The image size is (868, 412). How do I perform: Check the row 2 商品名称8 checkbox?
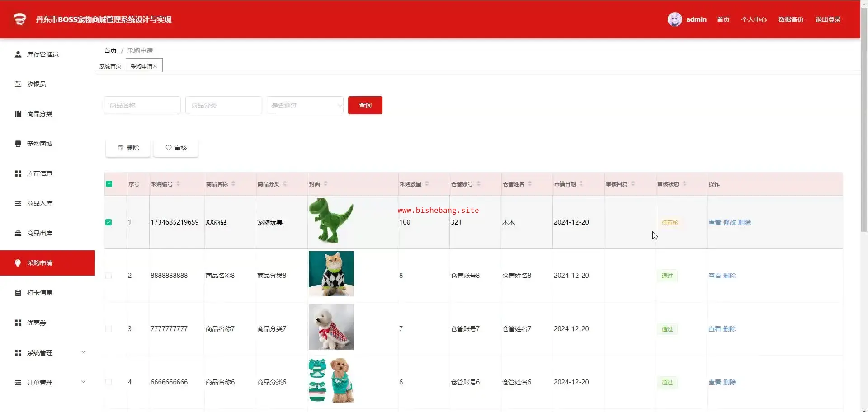pos(108,276)
